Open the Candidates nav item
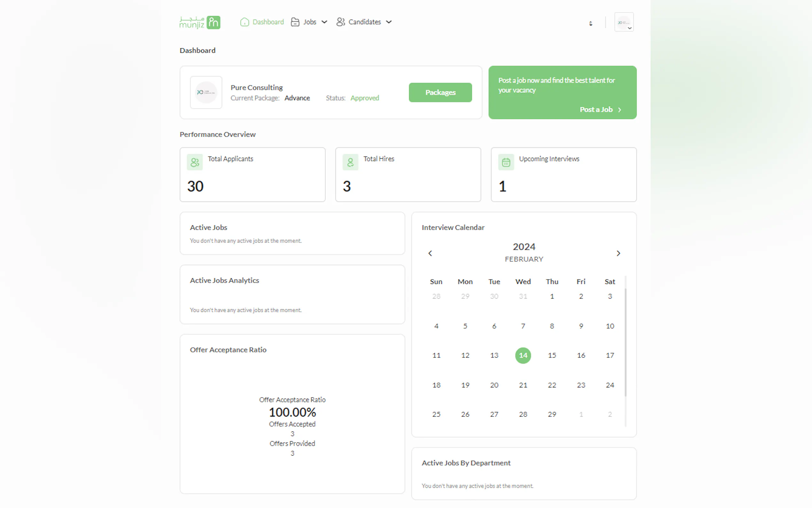 point(364,22)
